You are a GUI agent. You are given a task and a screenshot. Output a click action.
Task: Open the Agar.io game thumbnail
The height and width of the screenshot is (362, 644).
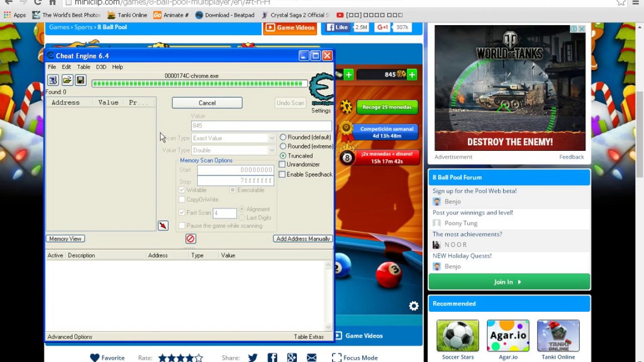(508, 336)
